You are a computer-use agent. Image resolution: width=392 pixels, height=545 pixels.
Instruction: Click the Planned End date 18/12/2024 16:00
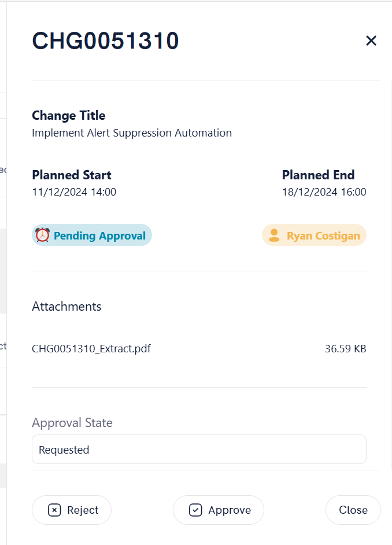[x=324, y=192]
